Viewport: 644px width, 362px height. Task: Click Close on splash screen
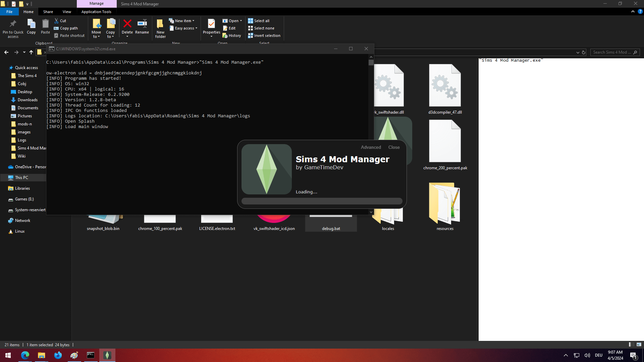[394, 147]
